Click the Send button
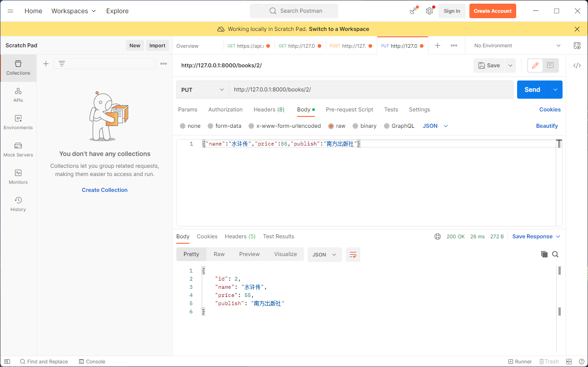 533,90
